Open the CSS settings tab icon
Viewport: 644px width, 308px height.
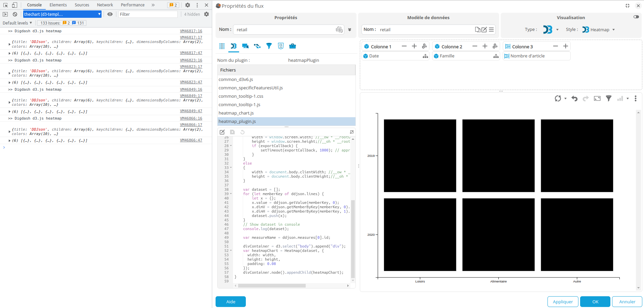(x=281, y=46)
